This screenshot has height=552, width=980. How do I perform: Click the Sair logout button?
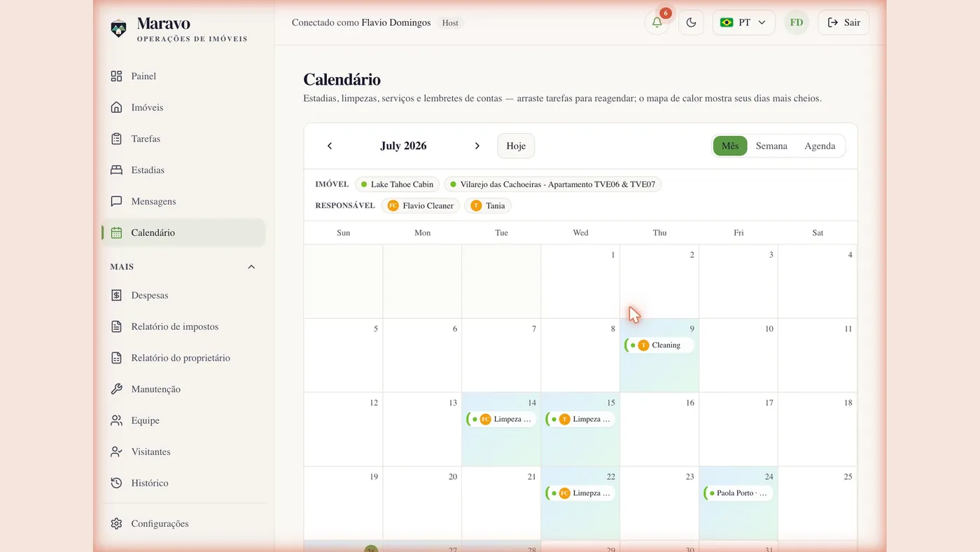tap(843, 22)
